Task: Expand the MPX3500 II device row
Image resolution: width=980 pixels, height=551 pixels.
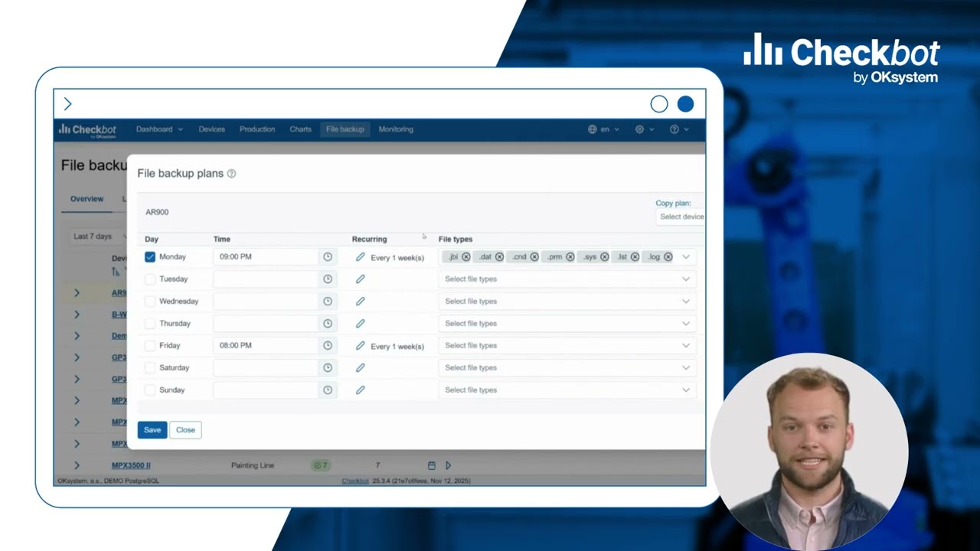Action: click(x=77, y=465)
